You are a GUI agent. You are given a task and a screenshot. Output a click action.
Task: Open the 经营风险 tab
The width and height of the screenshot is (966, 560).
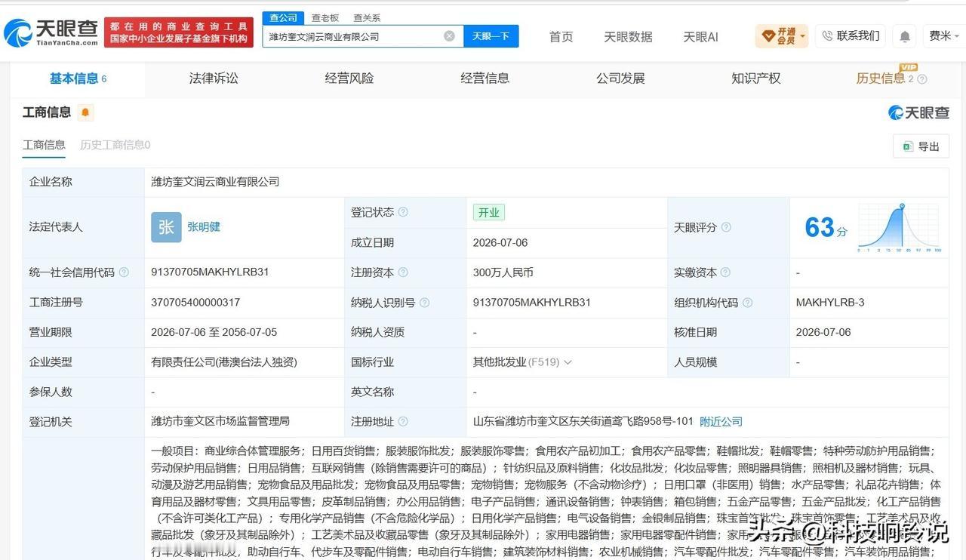pyautogui.click(x=349, y=78)
